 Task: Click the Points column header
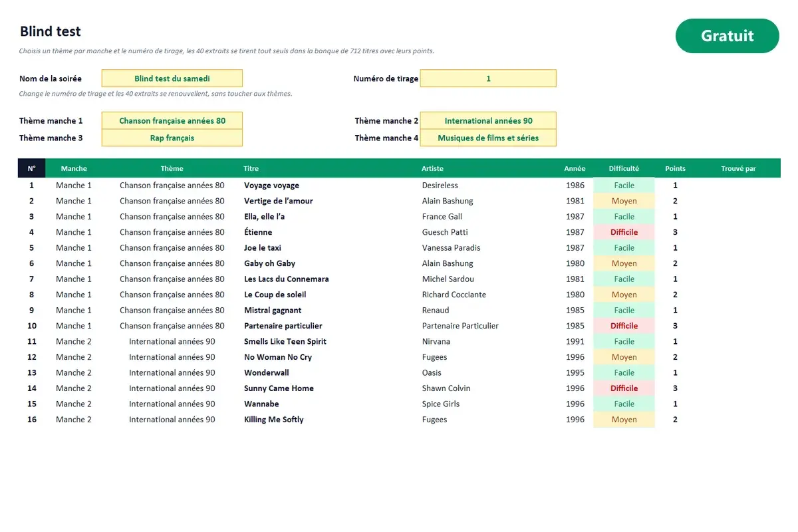(x=675, y=168)
